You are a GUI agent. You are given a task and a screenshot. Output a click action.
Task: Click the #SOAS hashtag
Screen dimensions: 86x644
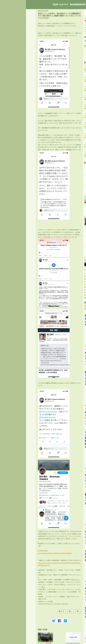[61, 570]
